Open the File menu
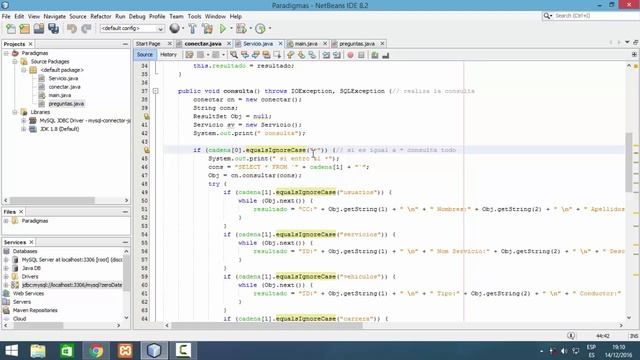The height and width of the screenshot is (360, 640). click(6, 16)
